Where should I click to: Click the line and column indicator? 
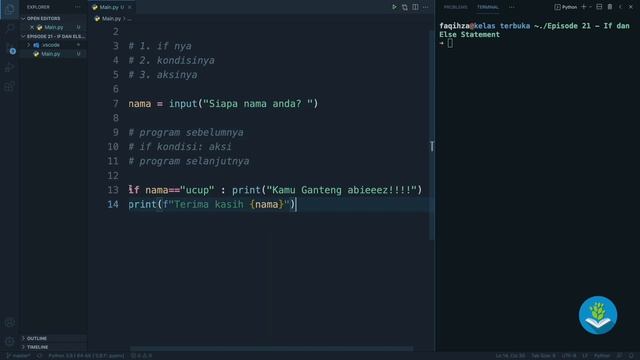pos(510,356)
